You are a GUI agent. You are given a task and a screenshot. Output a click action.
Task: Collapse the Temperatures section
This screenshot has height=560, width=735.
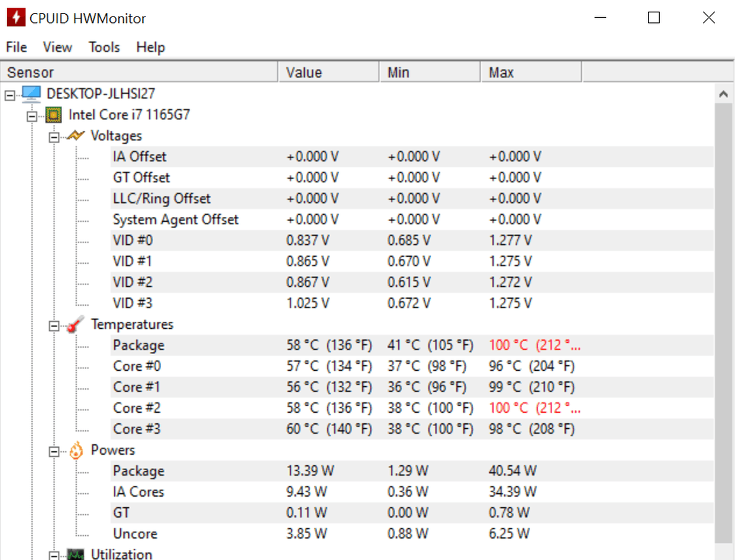pos(54,325)
